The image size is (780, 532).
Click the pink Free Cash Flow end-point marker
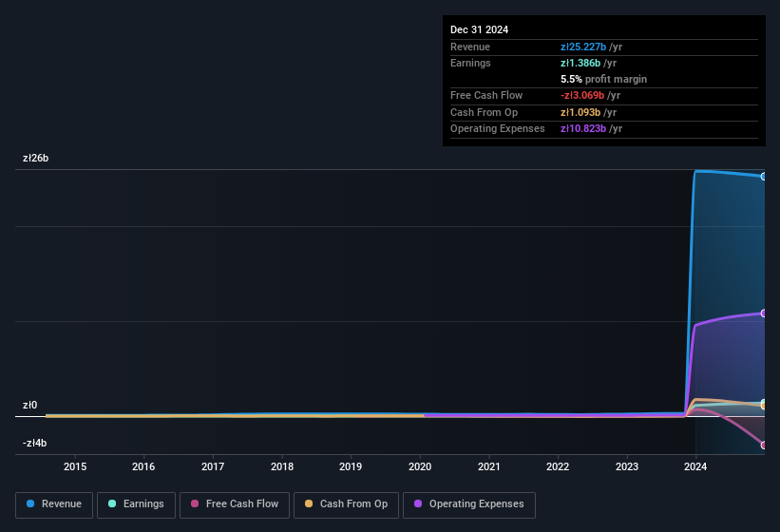pos(763,445)
